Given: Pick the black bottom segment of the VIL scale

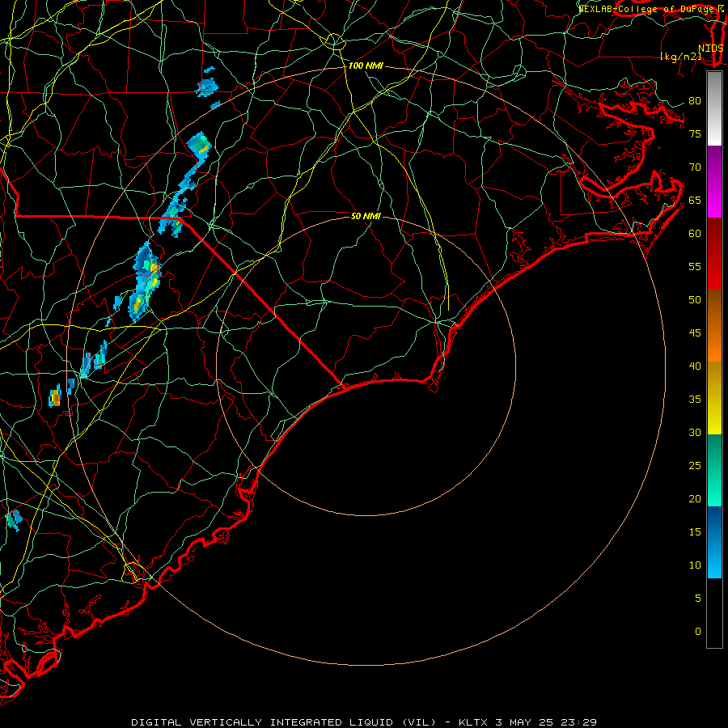Looking at the screenshot, I should [714, 612].
